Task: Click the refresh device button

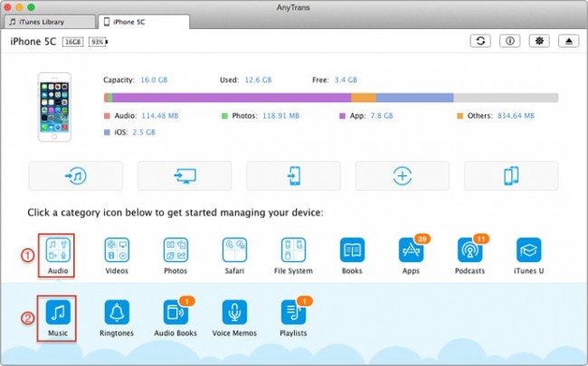Action: pos(480,42)
